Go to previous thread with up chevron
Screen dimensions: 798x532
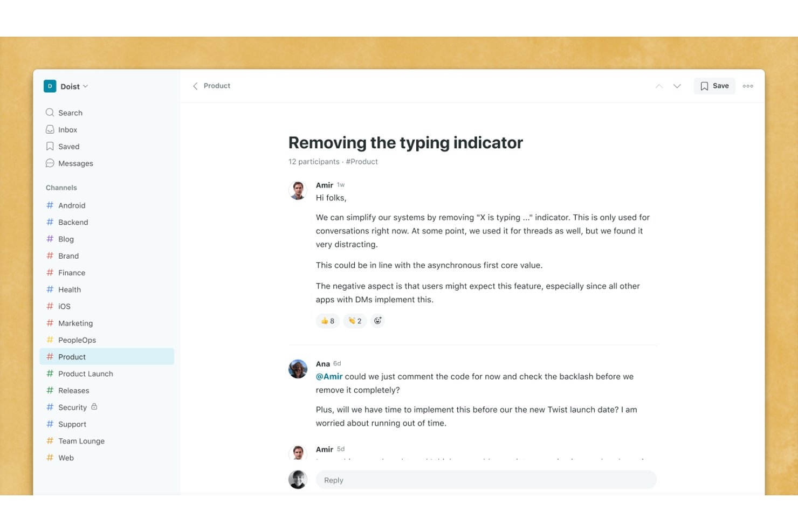click(x=659, y=86)
